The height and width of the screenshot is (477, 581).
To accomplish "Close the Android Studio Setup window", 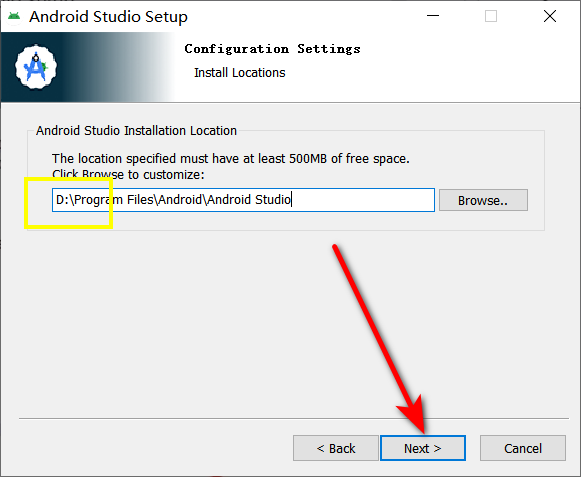I will [x=550, y=16].
